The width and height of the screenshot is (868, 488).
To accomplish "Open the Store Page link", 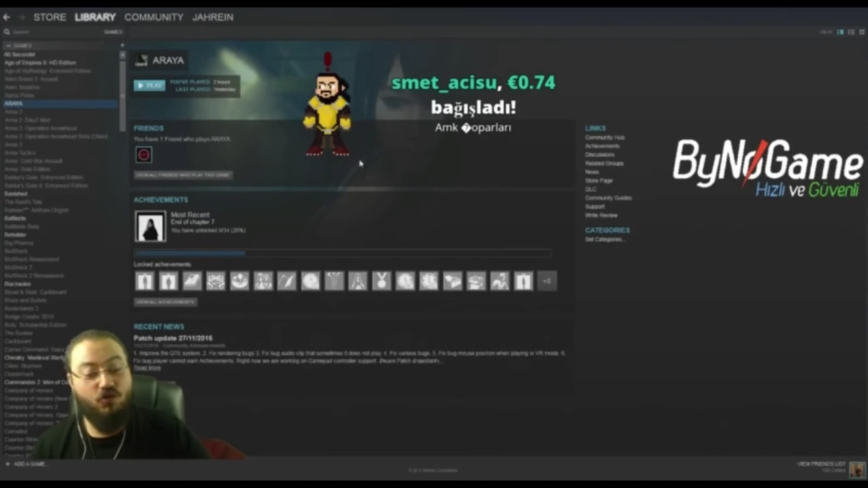I will click(x=599, y=180).
